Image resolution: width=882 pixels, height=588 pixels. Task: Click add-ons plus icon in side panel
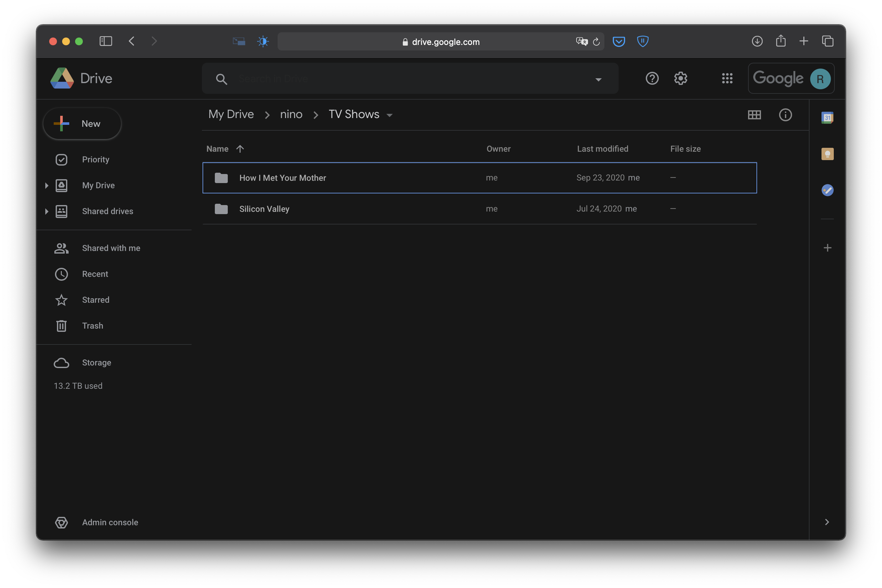point(827,248)
